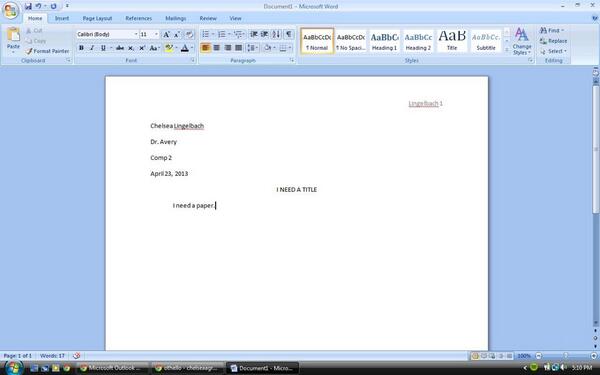Apply the No Spacing style
The height and width of the screenshot is (375, 600).
tap(351, 41)
